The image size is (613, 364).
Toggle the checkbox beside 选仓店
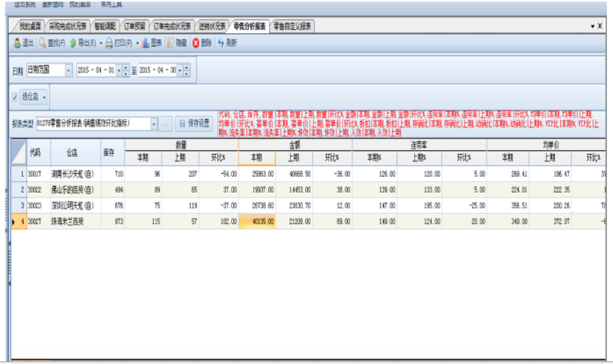[x=15, y=97]
